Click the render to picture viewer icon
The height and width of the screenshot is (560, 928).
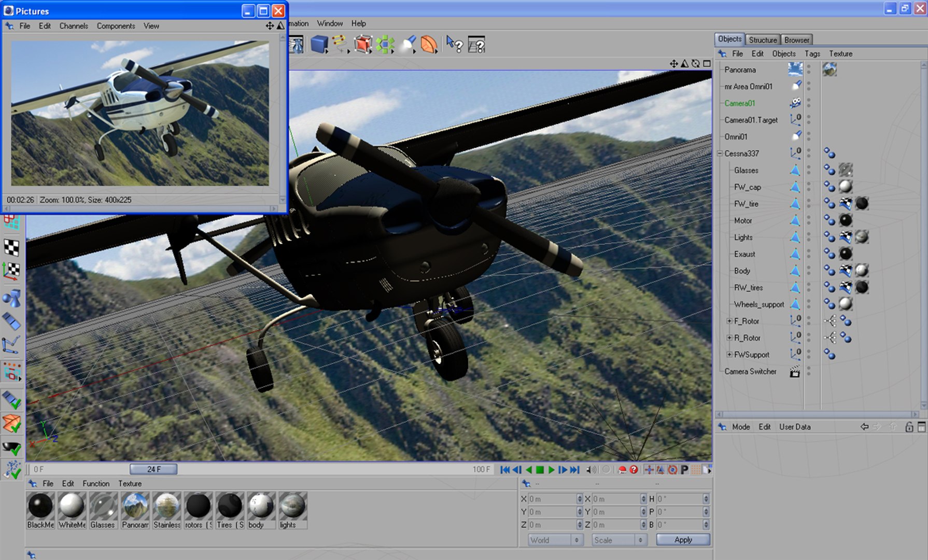click(x=297, y=45)
